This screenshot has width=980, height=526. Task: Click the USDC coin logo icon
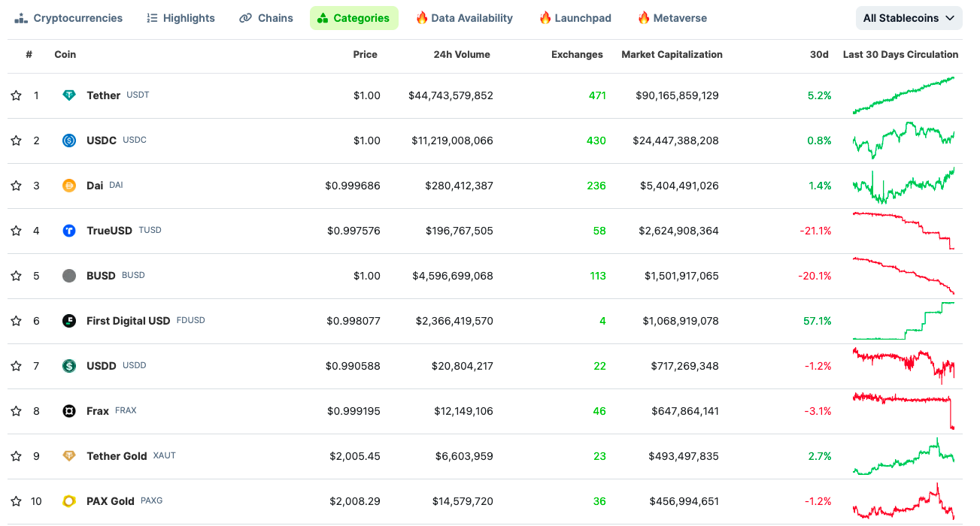(x=69, y=141)
